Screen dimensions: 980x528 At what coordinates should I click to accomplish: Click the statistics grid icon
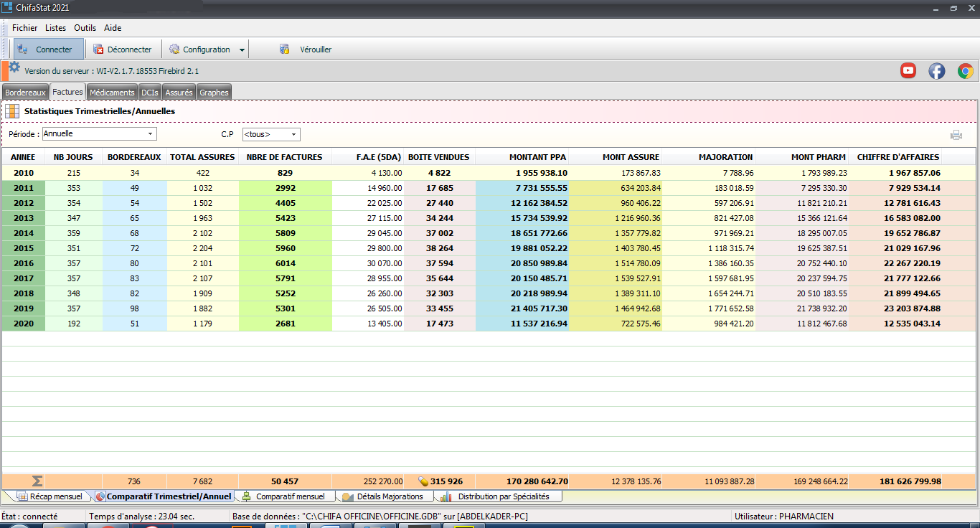point(13,111)
